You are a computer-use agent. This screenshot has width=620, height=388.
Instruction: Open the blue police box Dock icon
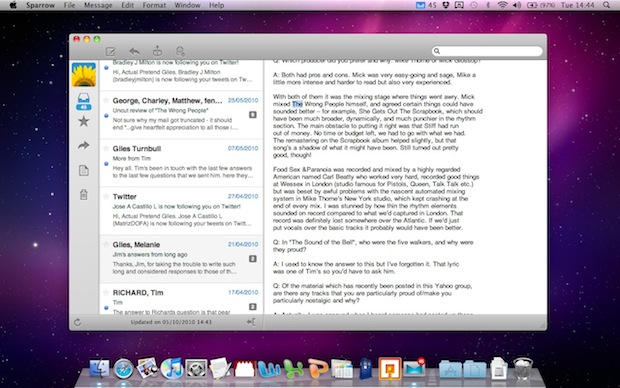coord(366,368)
